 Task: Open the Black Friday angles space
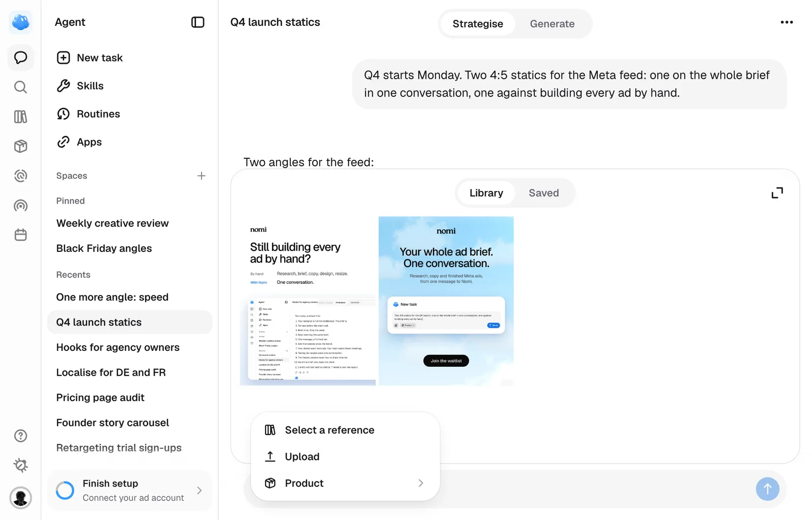tap(130, 248)
